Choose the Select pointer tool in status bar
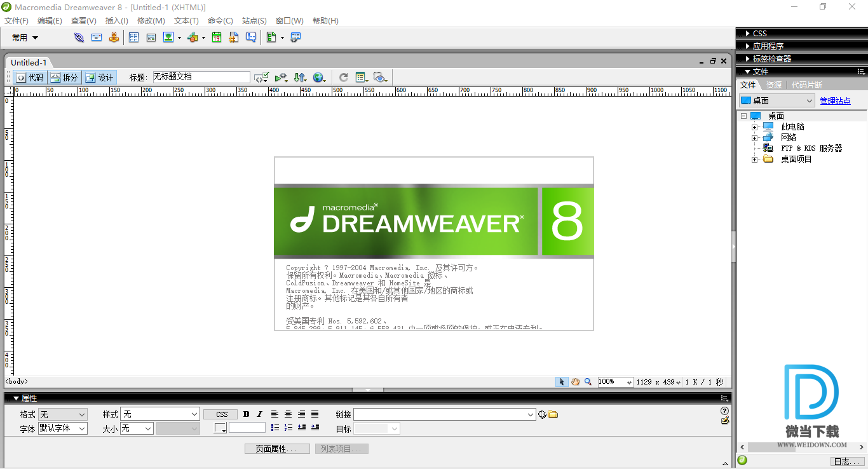Screen dimensions: 868x469 coord(562,382)
